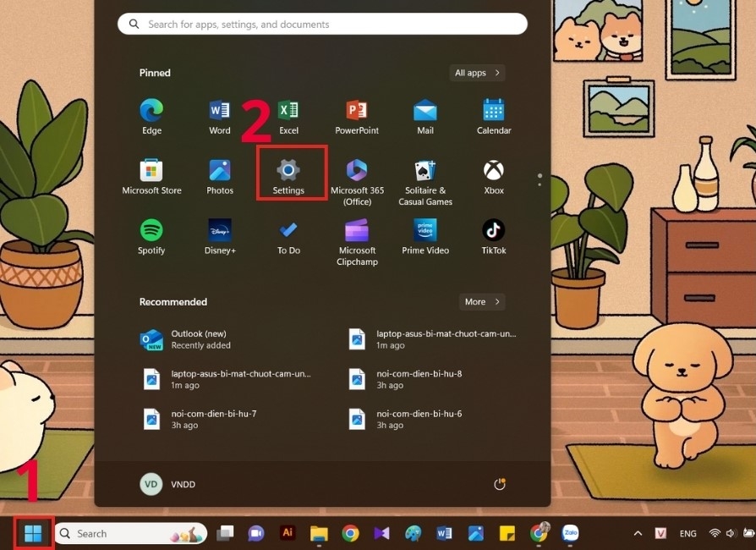756x550 pixels.
Task: Open Microsoft Store from pinned apps
Action: [151, 177]
